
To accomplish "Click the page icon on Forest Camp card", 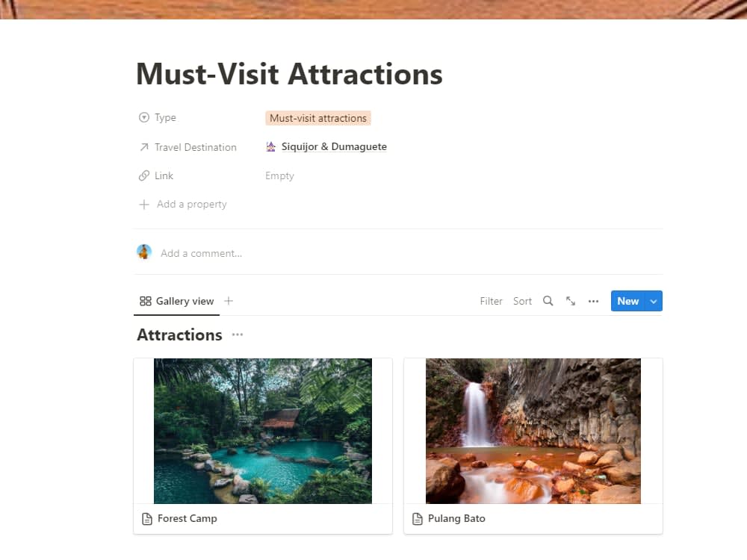I will [x=147, y=519].
